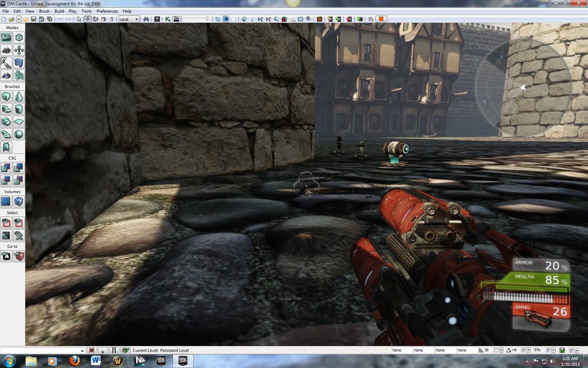Switch to Geometry mode cube icon
The image size is (588, 368).
[x=19, y=38]
